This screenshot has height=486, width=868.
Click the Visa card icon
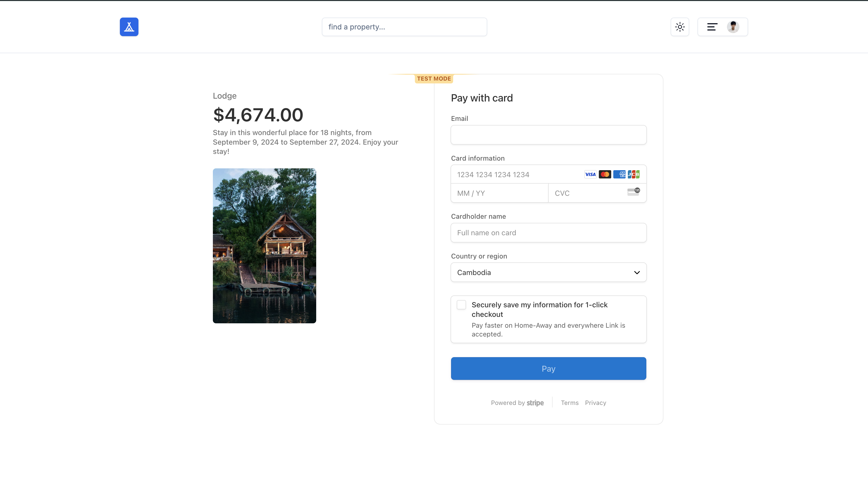[x=590, y=175]
